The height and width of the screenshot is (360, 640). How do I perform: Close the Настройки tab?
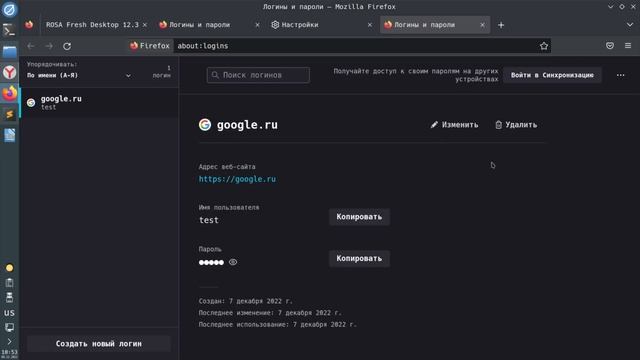(370, 25)
